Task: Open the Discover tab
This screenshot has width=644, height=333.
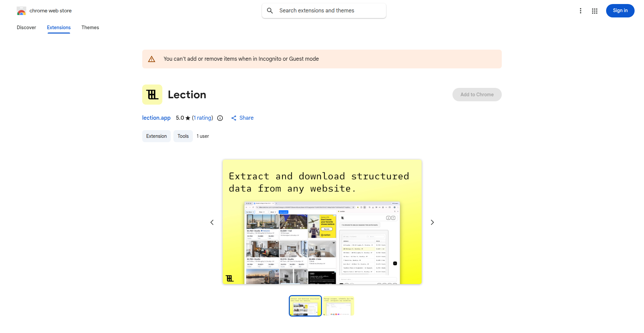Action: (26, 27)
